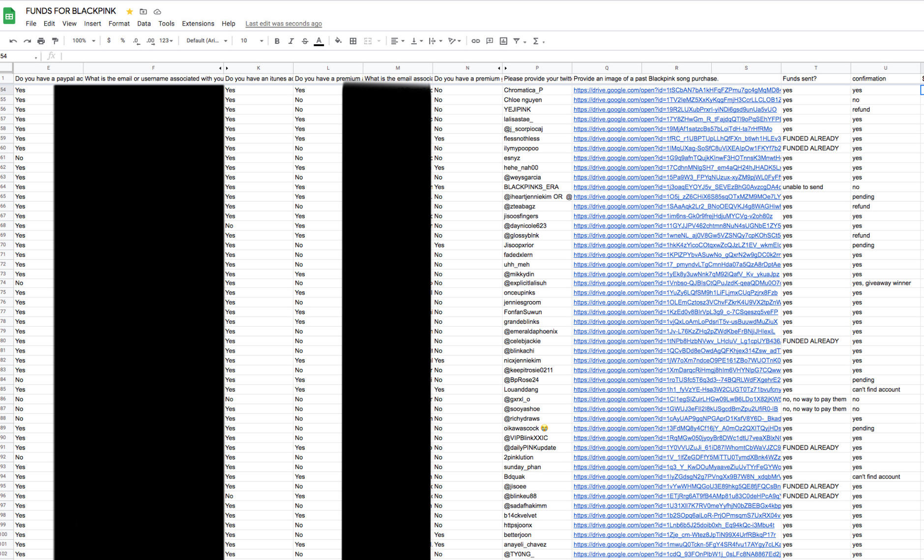Click the format as currency icon

click(109, 41)
